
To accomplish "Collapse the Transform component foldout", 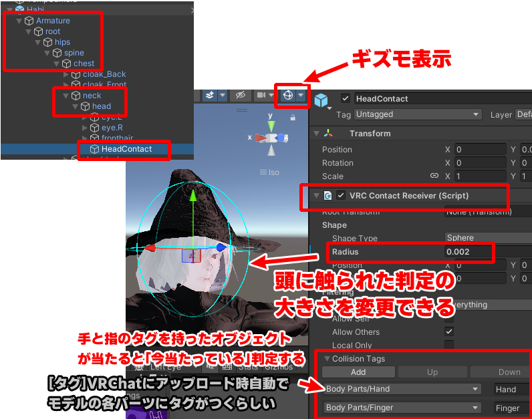I will (x=317, y=134).
